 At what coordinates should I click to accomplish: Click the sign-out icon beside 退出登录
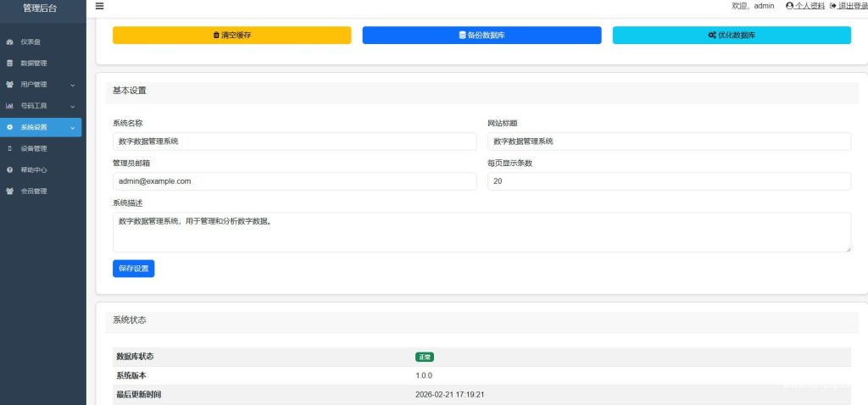[833, 6]
